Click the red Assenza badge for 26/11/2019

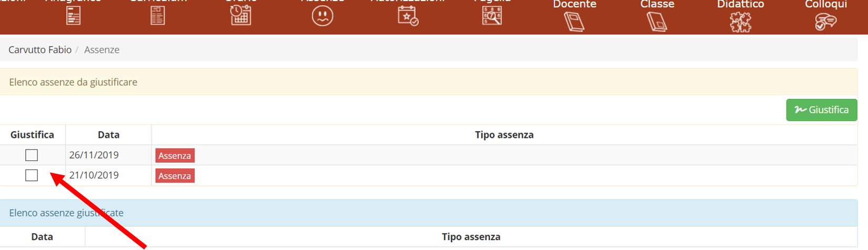175,156
